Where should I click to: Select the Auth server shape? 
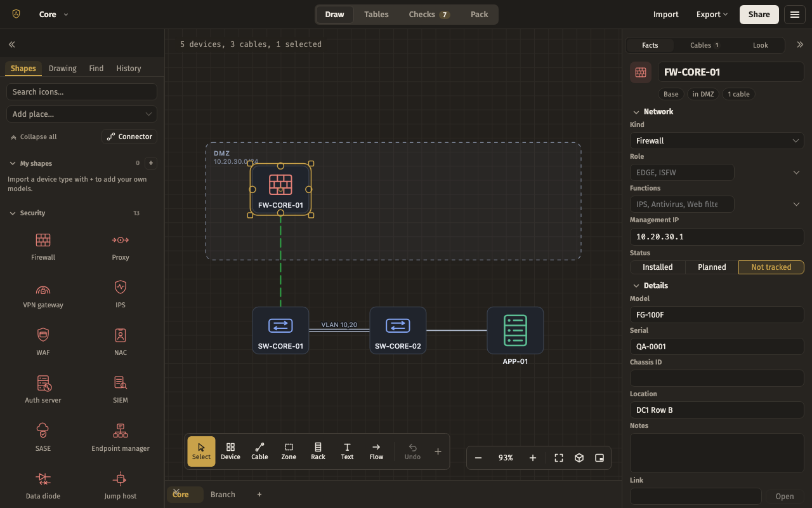click(x=43, y=389)
